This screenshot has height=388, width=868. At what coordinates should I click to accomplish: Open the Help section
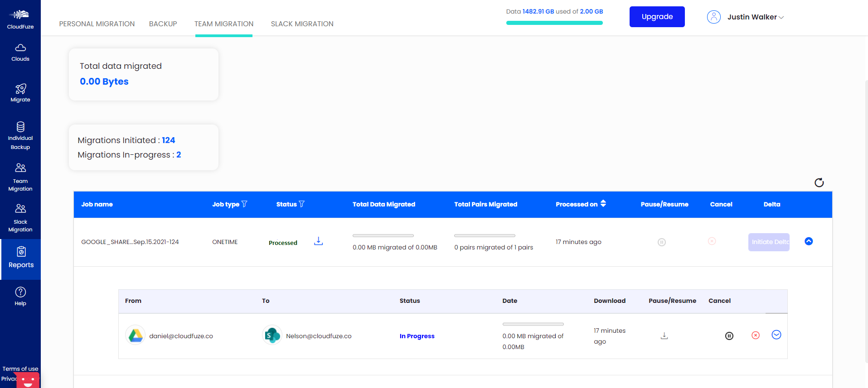coord(20,297)
